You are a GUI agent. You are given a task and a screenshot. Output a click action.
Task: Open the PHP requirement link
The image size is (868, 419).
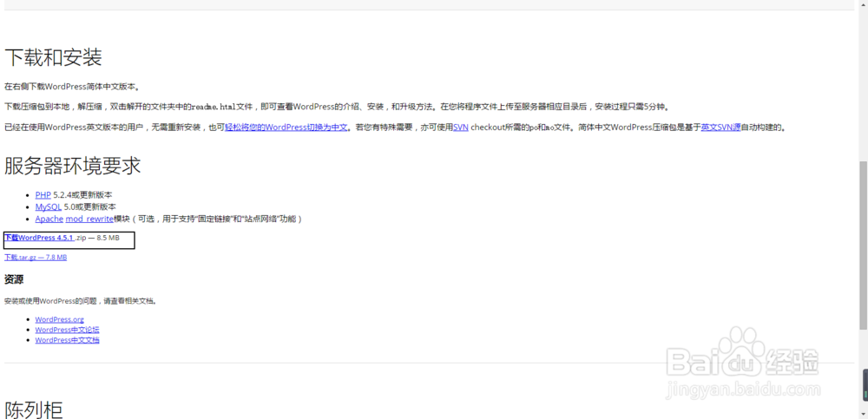point(43,195)
